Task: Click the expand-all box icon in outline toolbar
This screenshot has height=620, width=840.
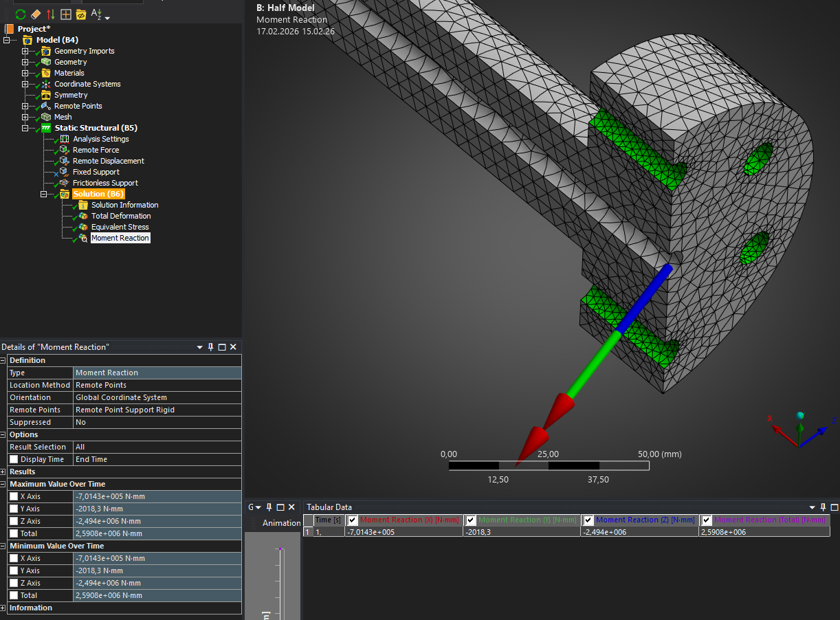Action: [66, 14]
